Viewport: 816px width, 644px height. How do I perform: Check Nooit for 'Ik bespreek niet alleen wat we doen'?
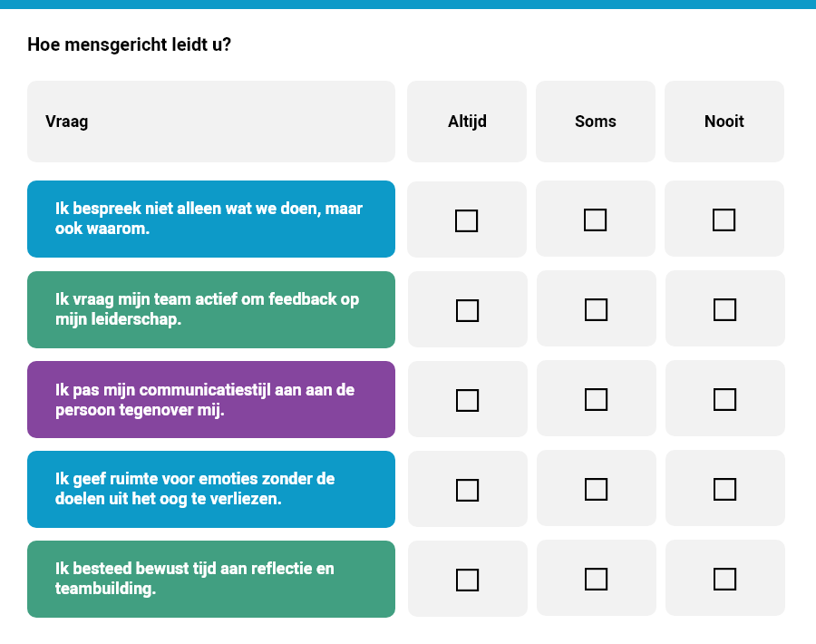click(x=724, y=220)
